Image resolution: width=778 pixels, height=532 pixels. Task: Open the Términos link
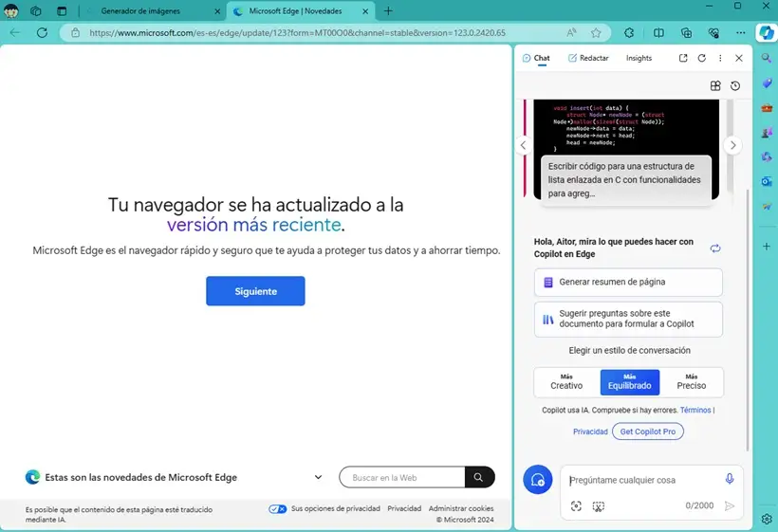coord(695,410)
